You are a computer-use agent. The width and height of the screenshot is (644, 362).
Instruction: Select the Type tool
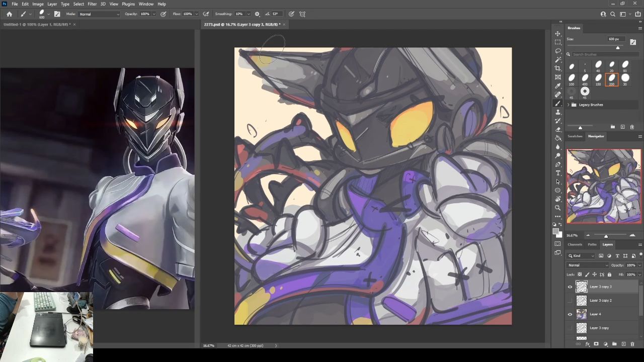coord(558,173)
